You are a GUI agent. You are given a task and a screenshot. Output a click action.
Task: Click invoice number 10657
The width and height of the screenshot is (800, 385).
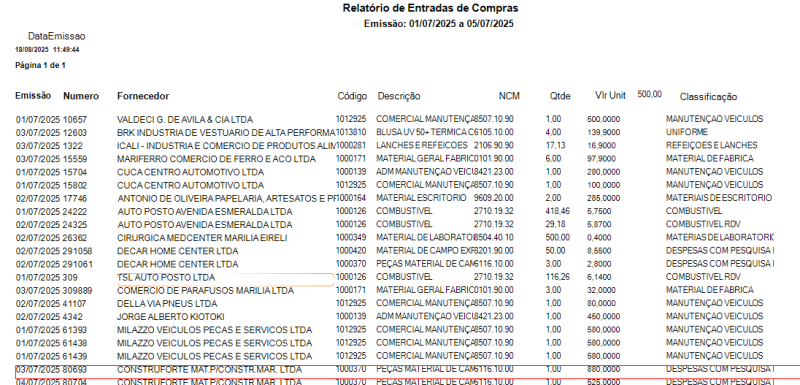click(x=75, y=120)
